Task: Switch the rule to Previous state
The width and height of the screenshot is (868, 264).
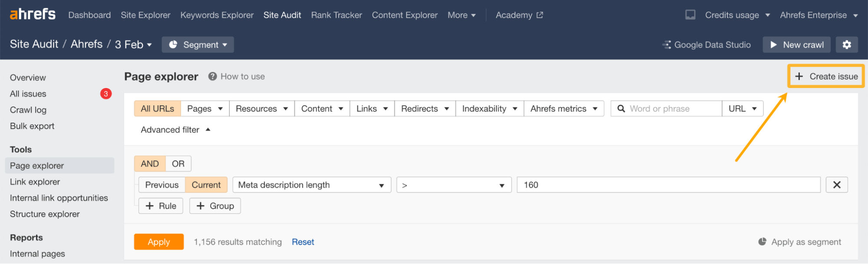Action: [x=162, y=185]
